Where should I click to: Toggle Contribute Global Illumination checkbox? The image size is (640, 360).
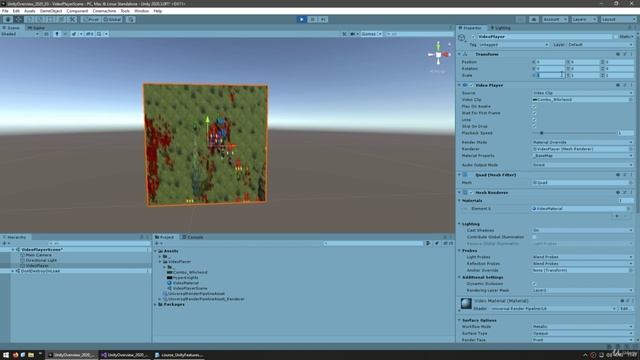(x=534, y=237)
